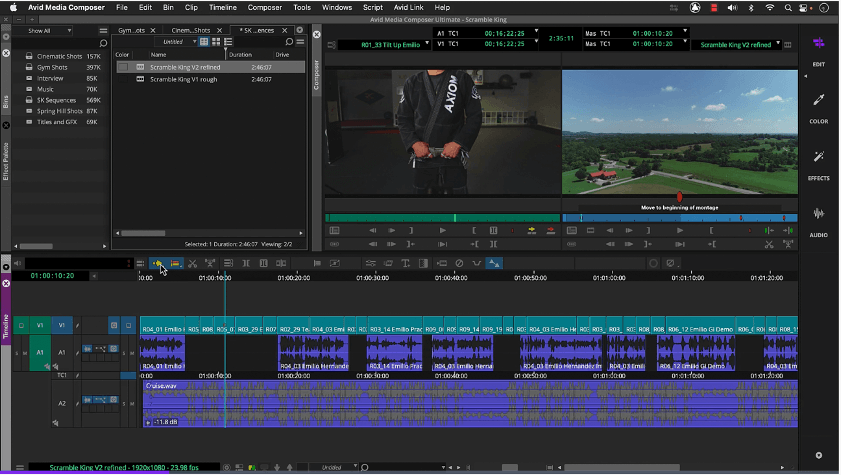
Task: Solo the A2 track
Action: (124, 404)
